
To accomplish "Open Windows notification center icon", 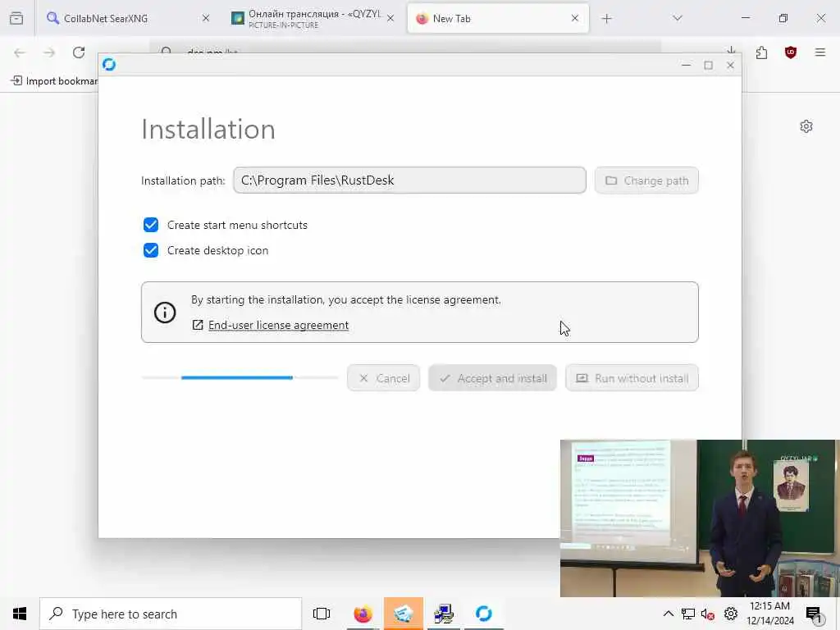I will [814, 614].
